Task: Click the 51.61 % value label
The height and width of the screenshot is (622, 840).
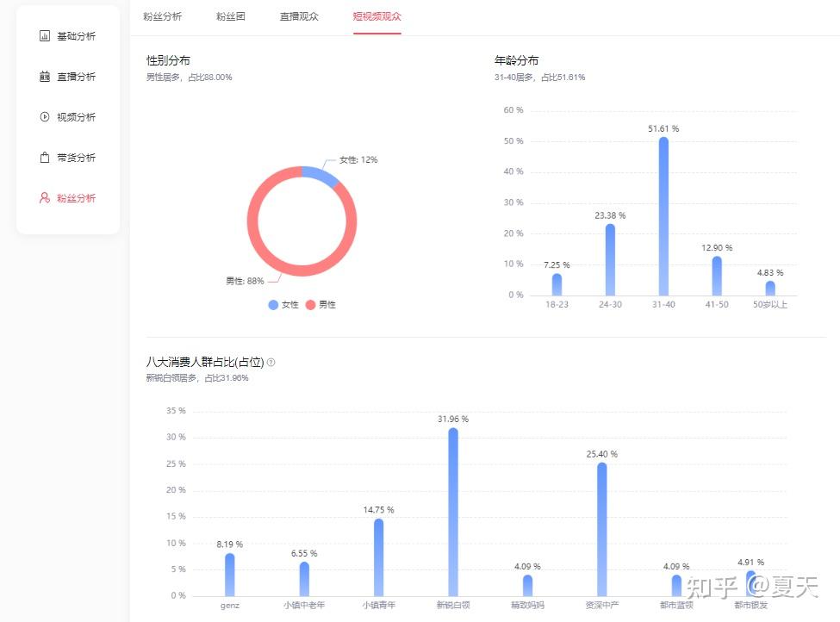Action: coord(663,128)
